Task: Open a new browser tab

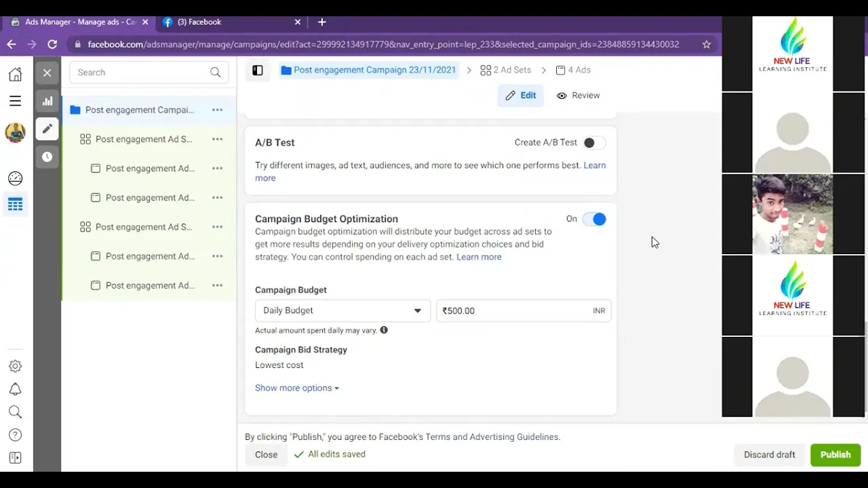Action: [322, 22]
